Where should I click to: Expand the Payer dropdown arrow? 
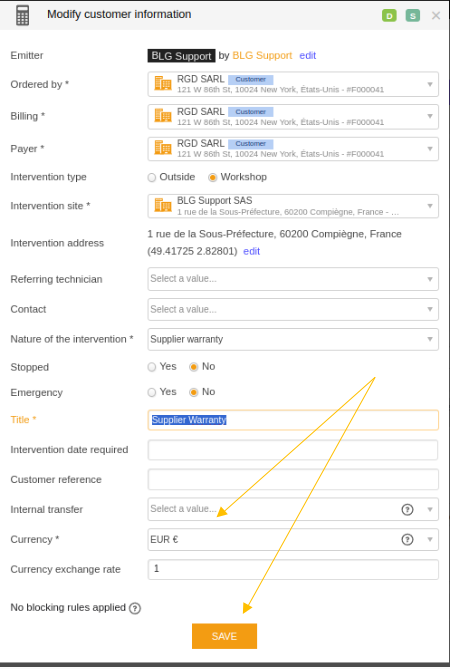tap(430, 149)
